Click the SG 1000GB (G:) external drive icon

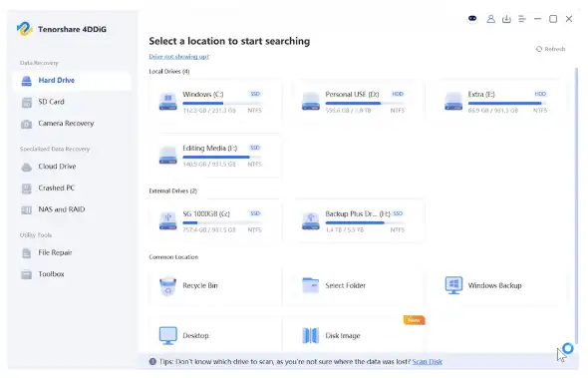168,221
